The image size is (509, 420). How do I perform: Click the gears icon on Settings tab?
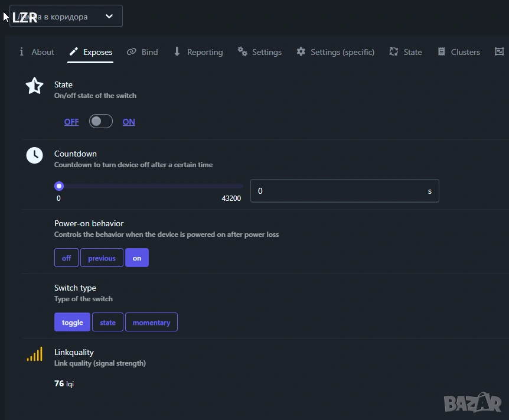[242, 52]
